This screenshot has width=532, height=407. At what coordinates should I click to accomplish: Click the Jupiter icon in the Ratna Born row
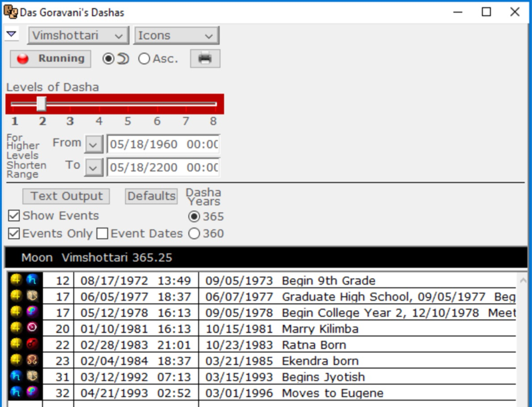pyautogui.click(x=16, y=344)
